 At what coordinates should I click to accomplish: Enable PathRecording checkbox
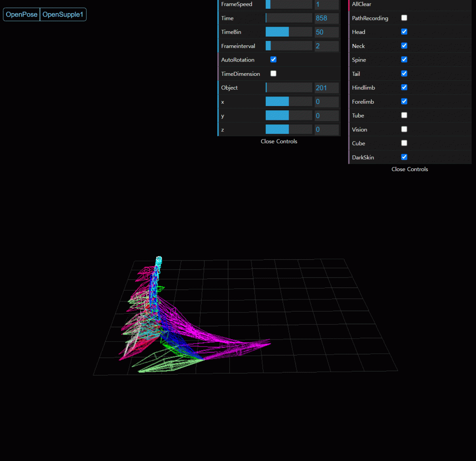click(404, 18)
